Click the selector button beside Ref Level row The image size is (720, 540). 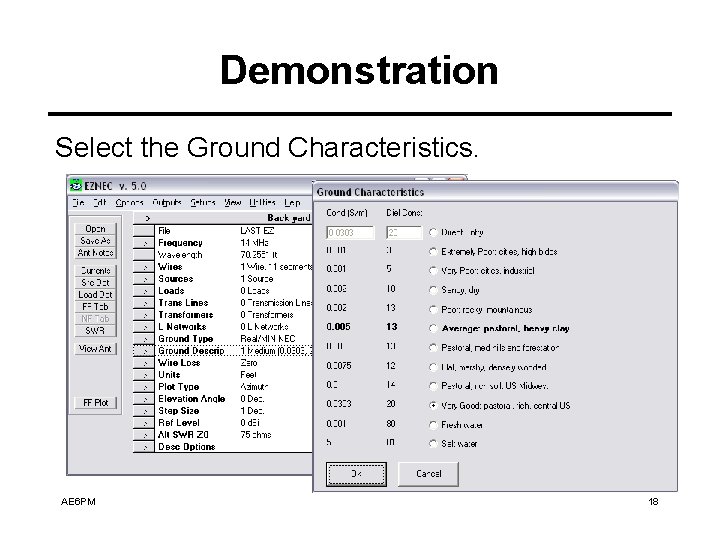[x=144, y=422]
